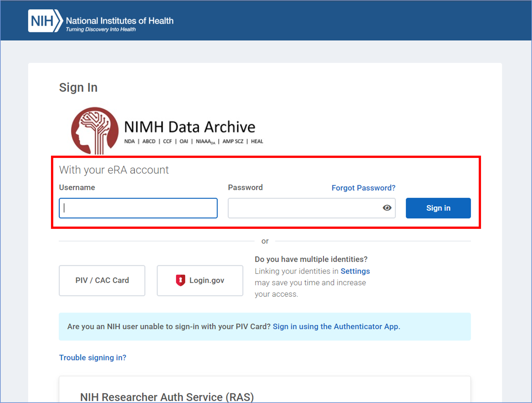Click Sign in using the Authenticator App
Screen dimensions: 532x403
pyautogui.click(x=336, y=326)
